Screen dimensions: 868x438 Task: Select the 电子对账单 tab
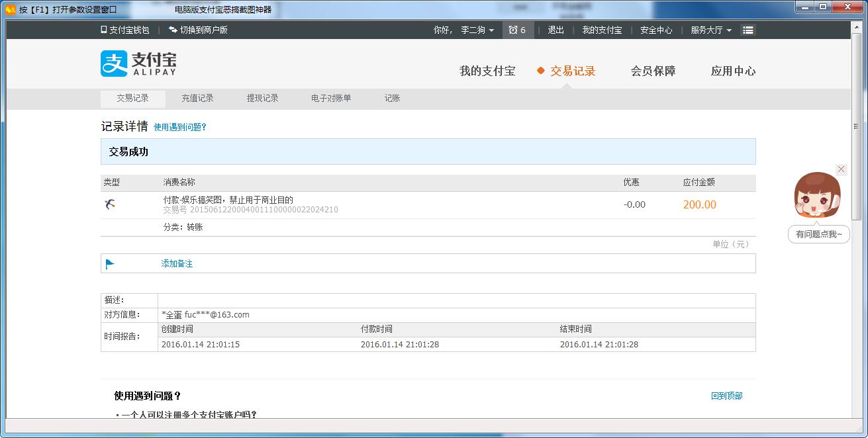click(x=331, y=98)
